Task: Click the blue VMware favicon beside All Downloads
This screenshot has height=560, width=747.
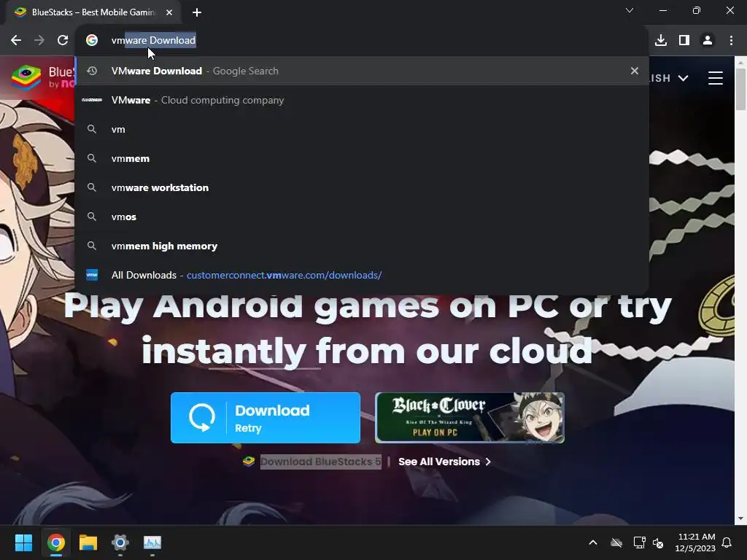Action: click(92, 275)
